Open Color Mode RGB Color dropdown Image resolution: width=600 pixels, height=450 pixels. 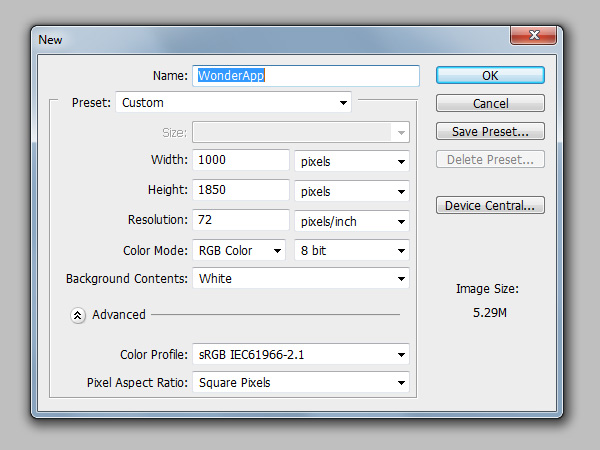click(239, 251)
